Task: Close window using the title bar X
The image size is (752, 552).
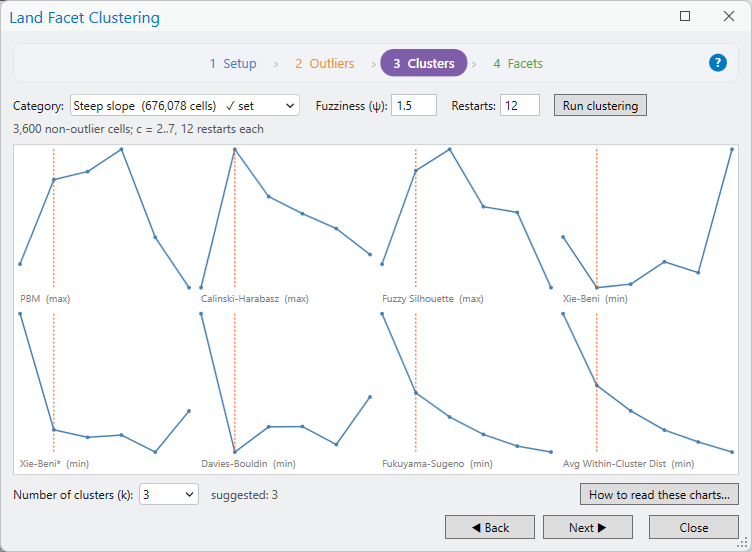Action: coord(728,16)
